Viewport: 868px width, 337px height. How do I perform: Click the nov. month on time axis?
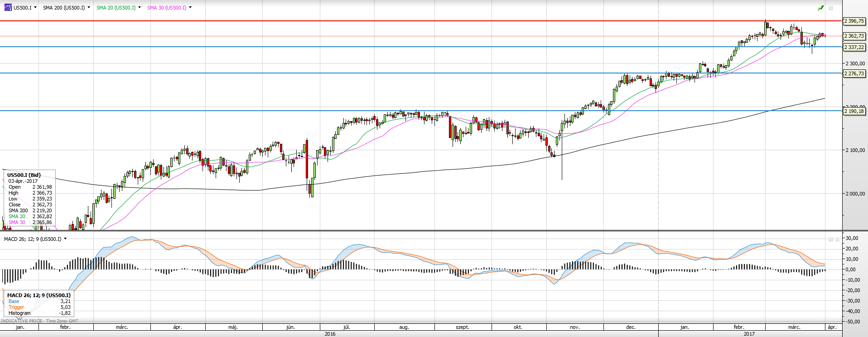(574, 327)
